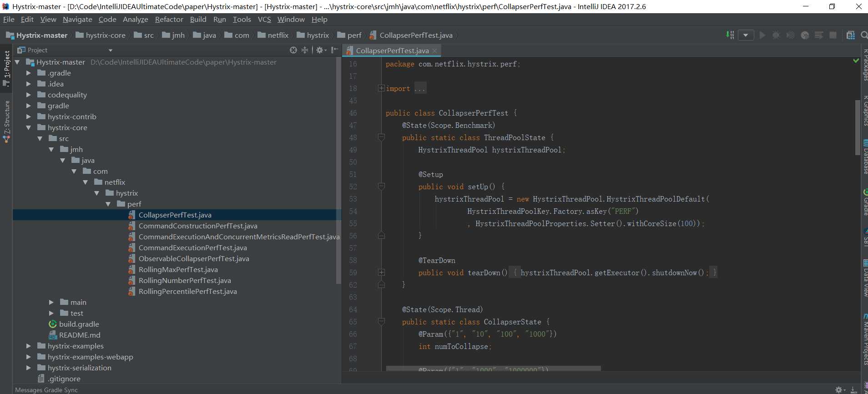Click the Project tree vertical scrollbar
This screenshot has width=868, height=394.
tap(338, 171)
